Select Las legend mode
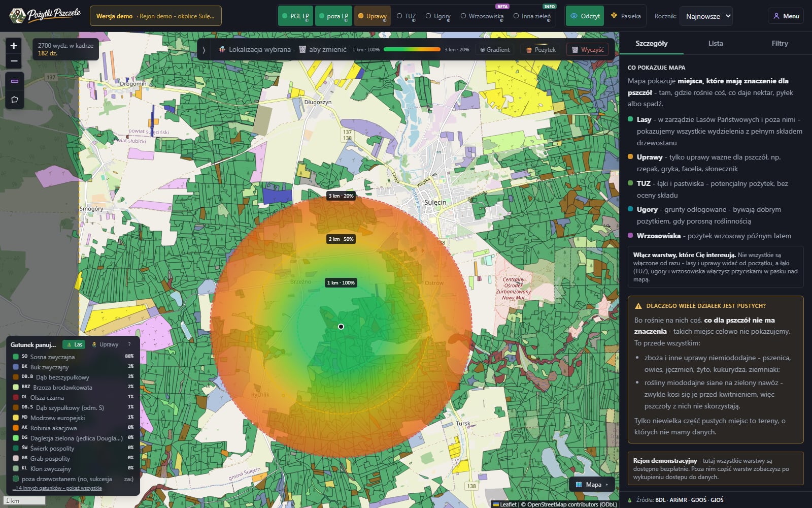 [74, 344]
